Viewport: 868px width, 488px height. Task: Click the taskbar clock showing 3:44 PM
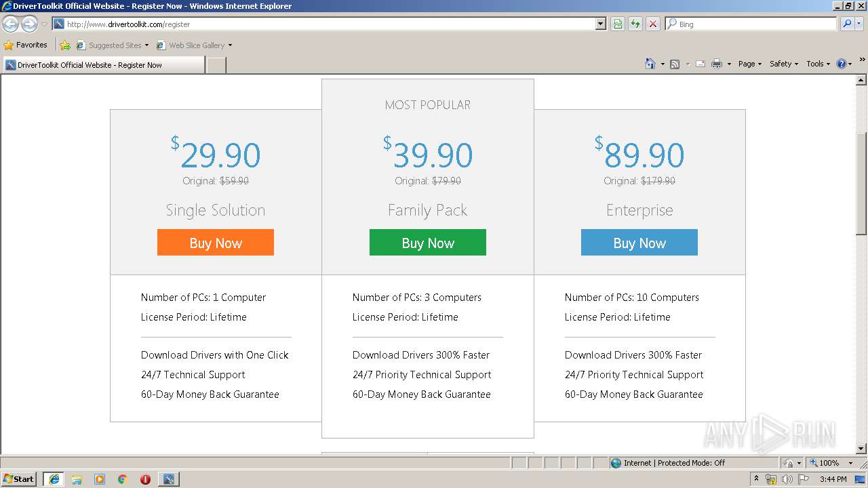point(833,479)
